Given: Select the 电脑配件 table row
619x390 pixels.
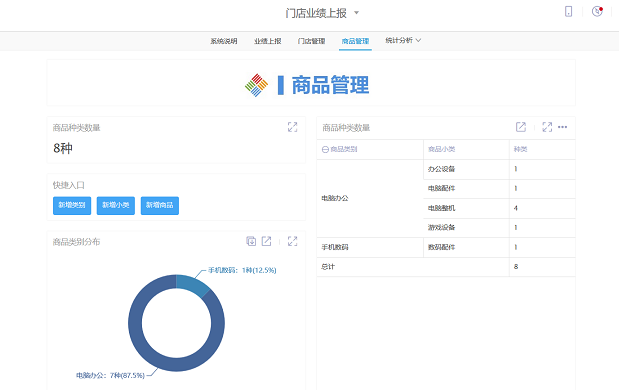Looking at the screenshot, I should [499, 189].
